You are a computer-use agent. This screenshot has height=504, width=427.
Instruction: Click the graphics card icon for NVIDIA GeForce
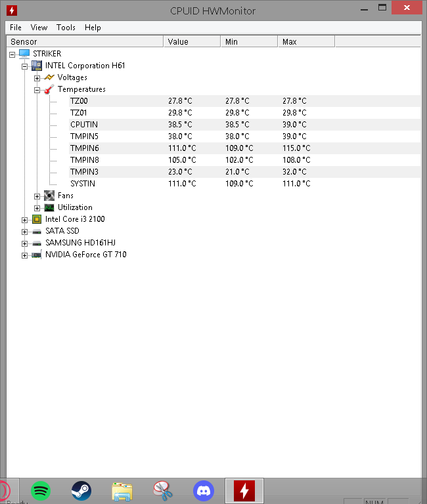37,255
